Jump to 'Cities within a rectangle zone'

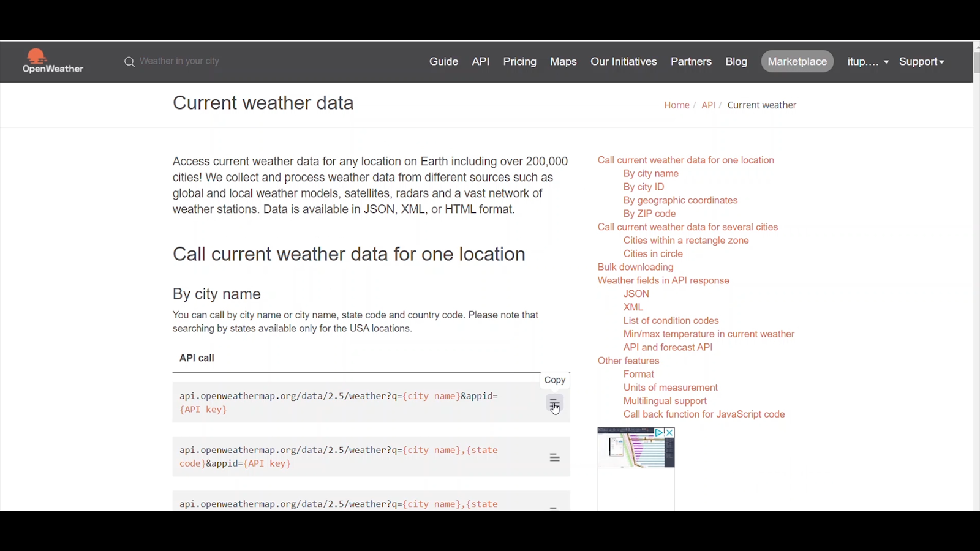point(686,241)
